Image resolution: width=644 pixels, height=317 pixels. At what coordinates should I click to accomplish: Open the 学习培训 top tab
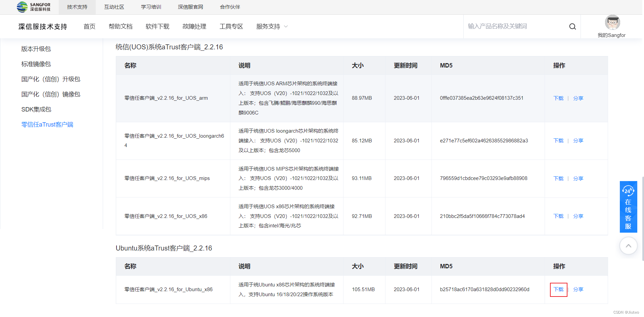151,7
